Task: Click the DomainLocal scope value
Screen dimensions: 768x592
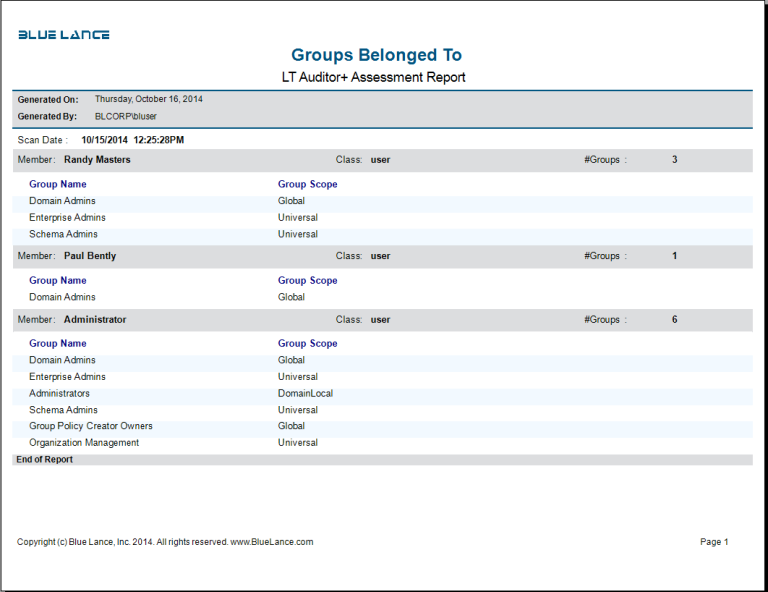Action: [305, 393]
